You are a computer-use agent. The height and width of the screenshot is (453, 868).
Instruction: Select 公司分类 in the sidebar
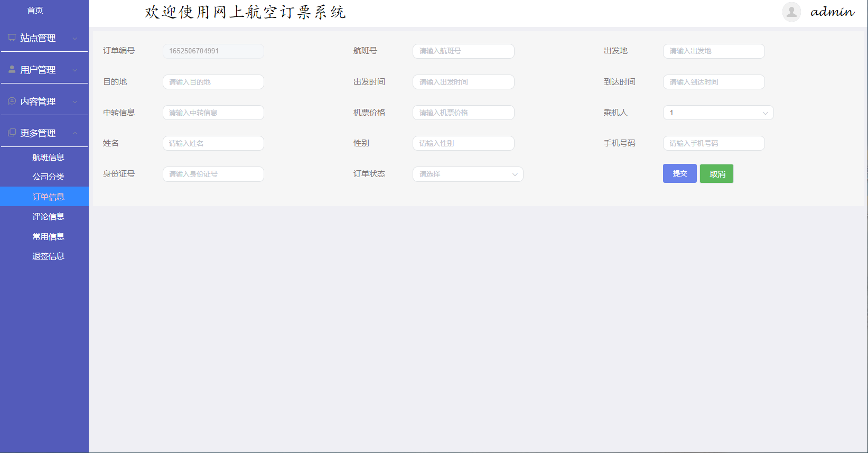click(x=48, y=177)
